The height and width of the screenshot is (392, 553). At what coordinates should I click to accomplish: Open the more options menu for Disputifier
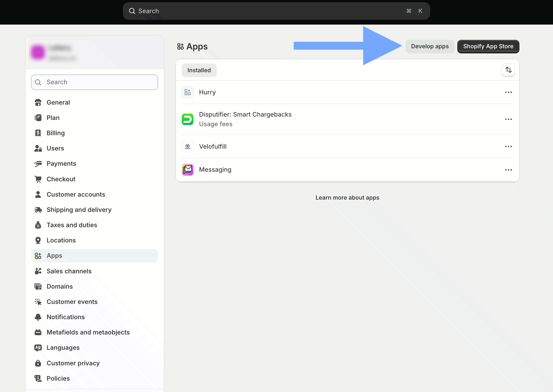(x=508, y=119)
